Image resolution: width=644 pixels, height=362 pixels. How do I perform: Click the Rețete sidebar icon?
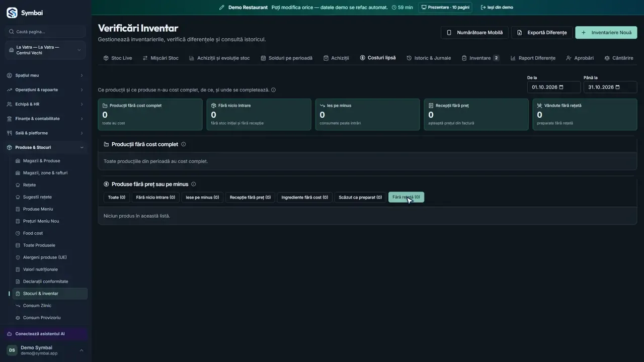tap(18, 185)
